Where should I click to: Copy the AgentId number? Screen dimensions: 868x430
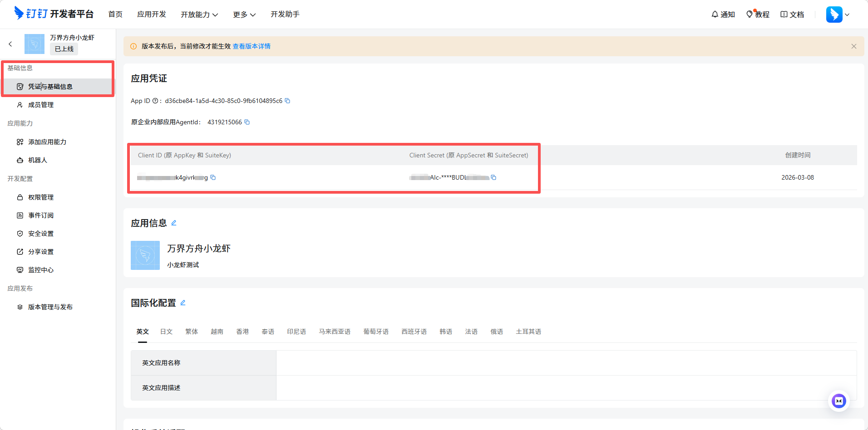point(247,122)
